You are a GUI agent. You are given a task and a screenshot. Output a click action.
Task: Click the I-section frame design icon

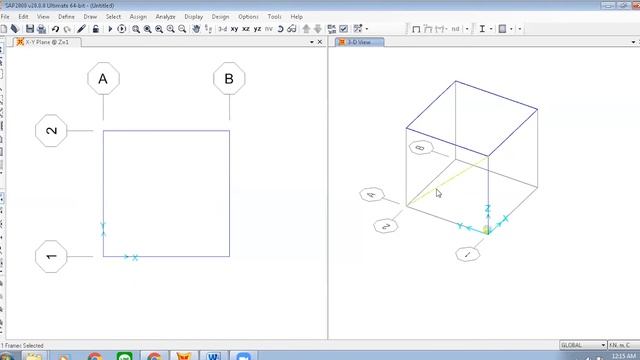click(x=482, y=29)
